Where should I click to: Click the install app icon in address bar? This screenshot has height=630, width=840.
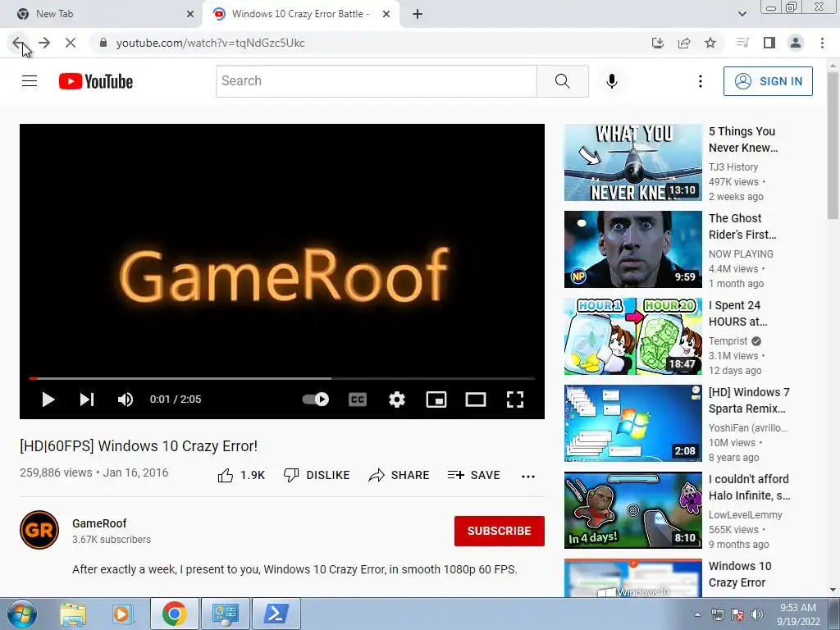(658, 43)
